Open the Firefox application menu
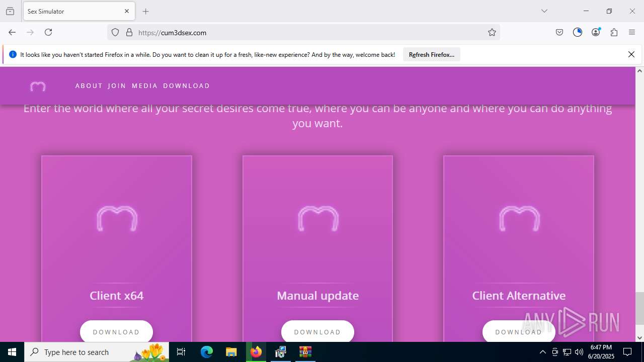Image resolution: width=644 pixels, height=362 pixels. tap(632, 32)
